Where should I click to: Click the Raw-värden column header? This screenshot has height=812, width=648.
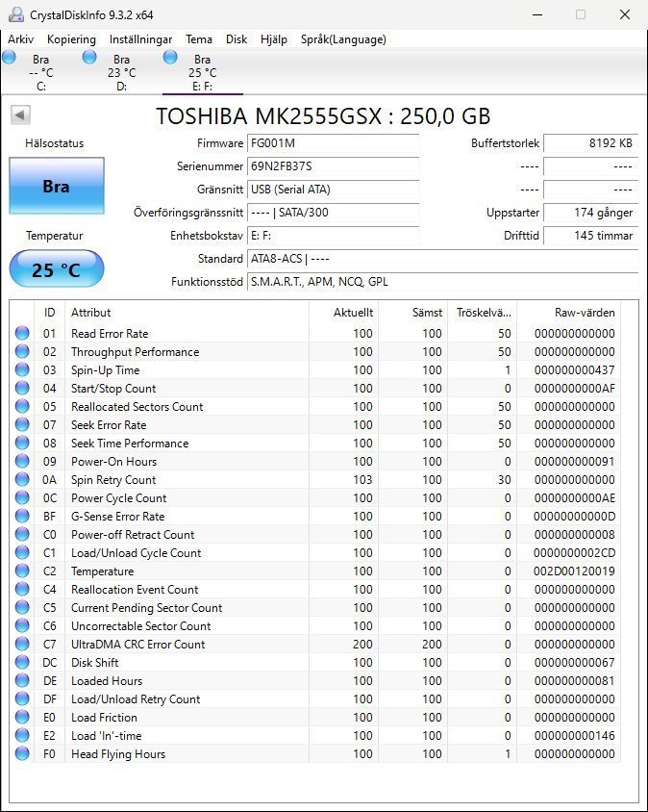click(584, 313)
